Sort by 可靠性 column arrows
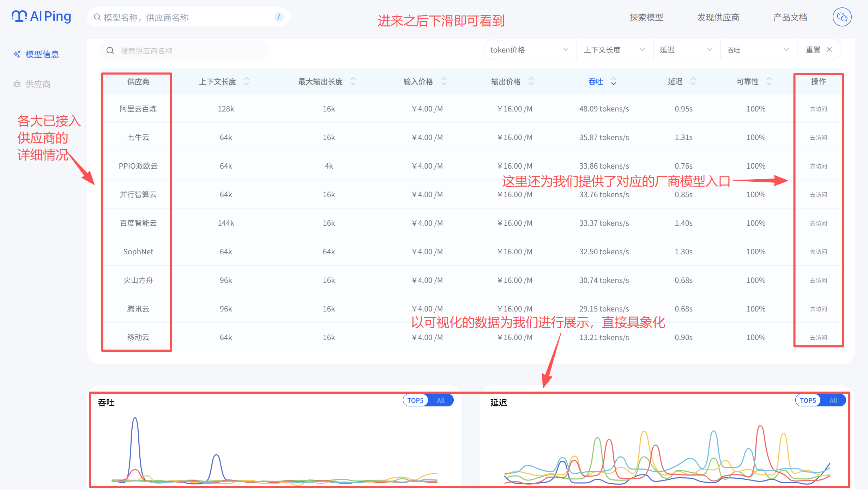Image resolution: width=868 pixels, height=490 pixels. pyautogui.click(x=769, y=81)
